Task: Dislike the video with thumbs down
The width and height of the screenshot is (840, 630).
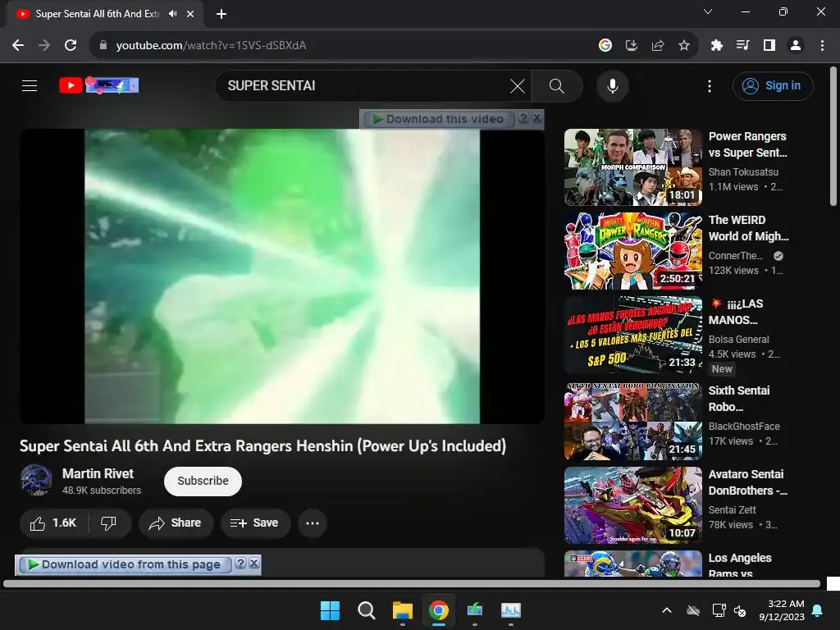Action: click(109, 523)
